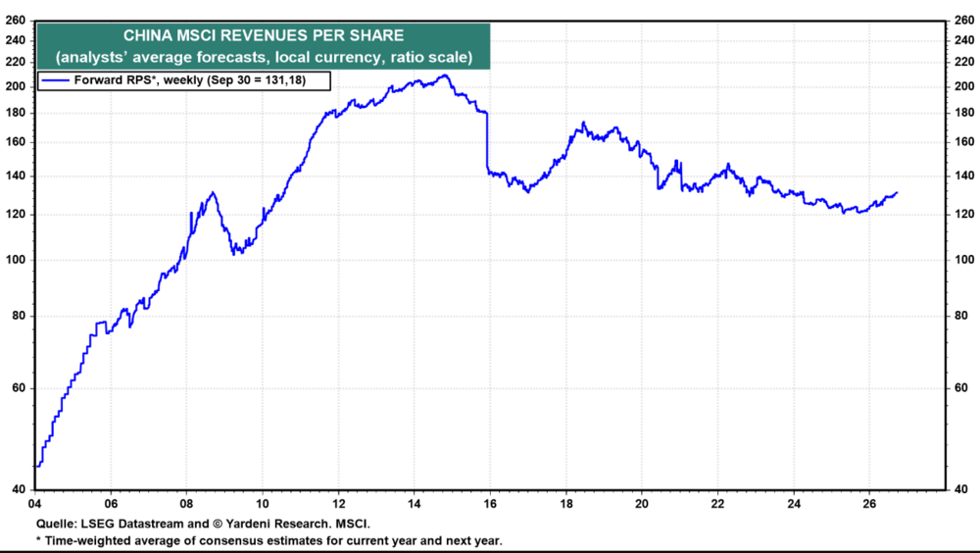The width and height of the screenshot is (980, 553).
Task: Click the x-axis label 04
Action: (x=34, y=504)
